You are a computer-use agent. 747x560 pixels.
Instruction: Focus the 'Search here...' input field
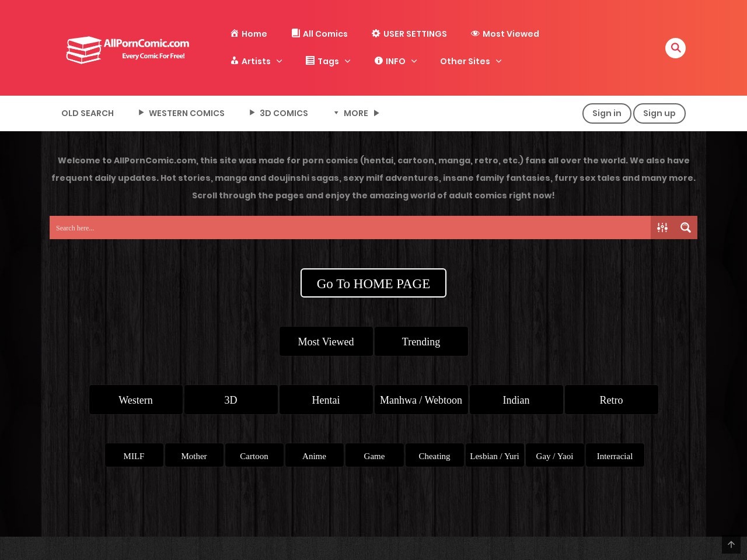[x=350, y=228]
